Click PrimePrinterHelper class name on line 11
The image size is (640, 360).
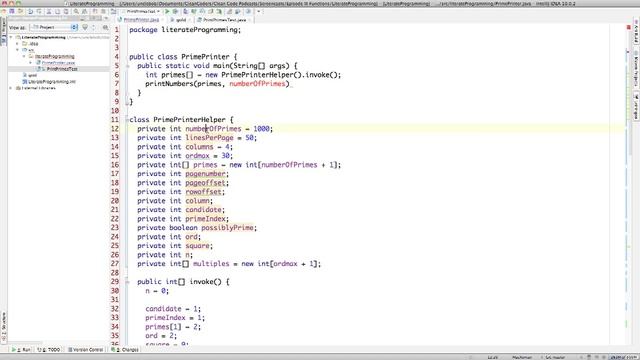coord(189,120)
